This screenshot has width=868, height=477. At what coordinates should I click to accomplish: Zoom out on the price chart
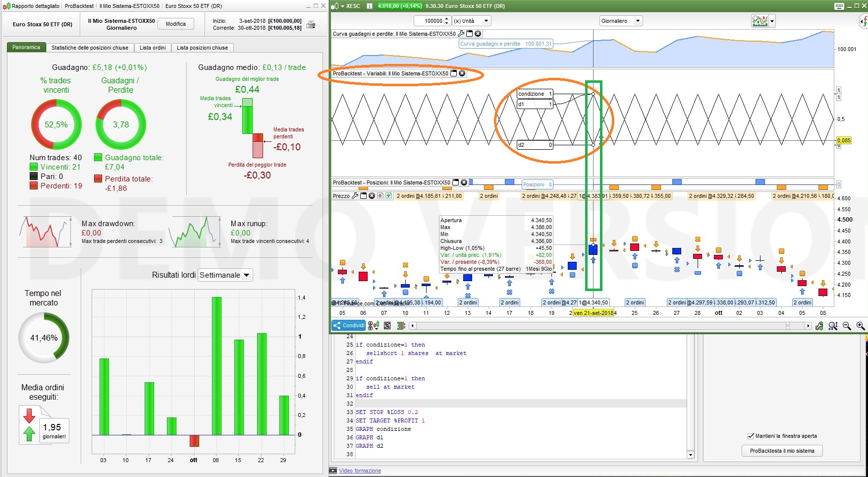(847, 326)
